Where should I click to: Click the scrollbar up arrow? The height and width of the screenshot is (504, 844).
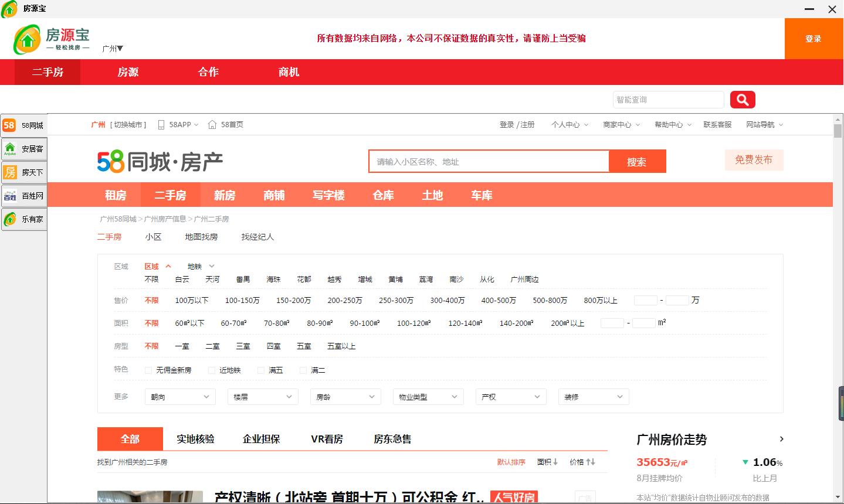click(838, 118)
